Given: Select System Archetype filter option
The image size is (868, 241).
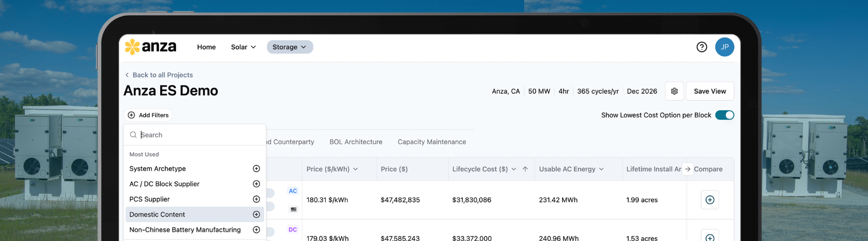Looking at the screenshot, I should pyautogui.click(x=195, y=169).
